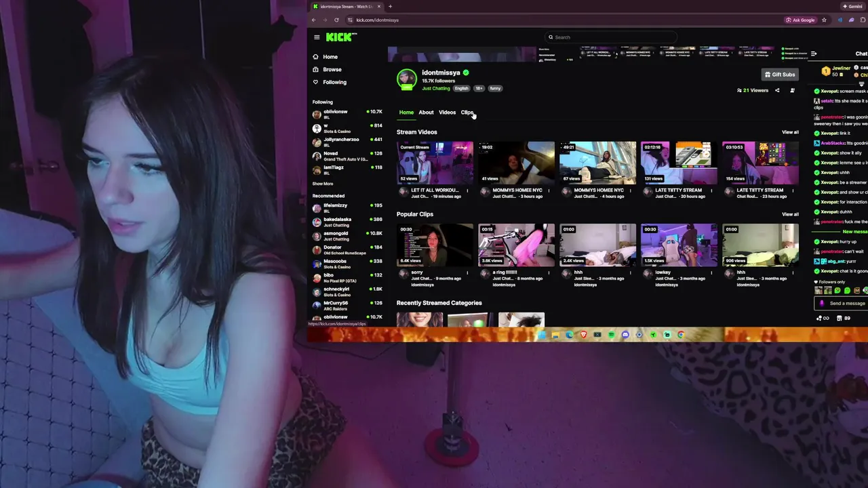Image resolution: width=868 pixels, height=488 pixels.
Task: Open options menu for 03:10:53 stream video
Action: click(793, 190)
